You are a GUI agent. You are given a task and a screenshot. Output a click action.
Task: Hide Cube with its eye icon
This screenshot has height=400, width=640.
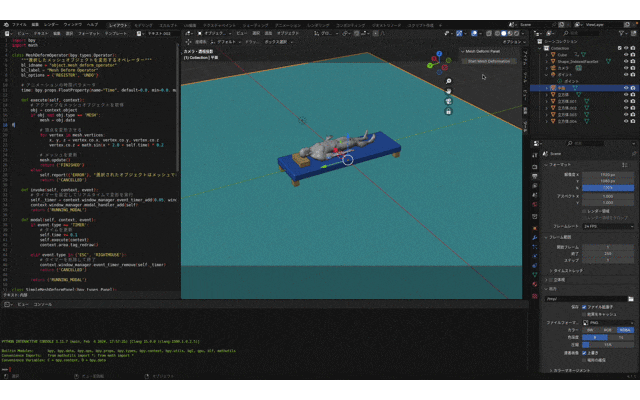coord(626,55)
